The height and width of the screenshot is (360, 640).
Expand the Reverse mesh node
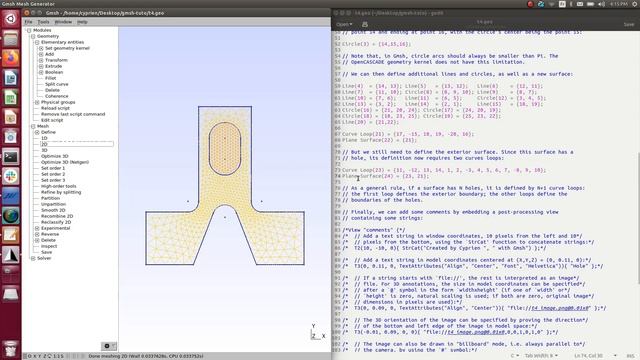[37, 234]
